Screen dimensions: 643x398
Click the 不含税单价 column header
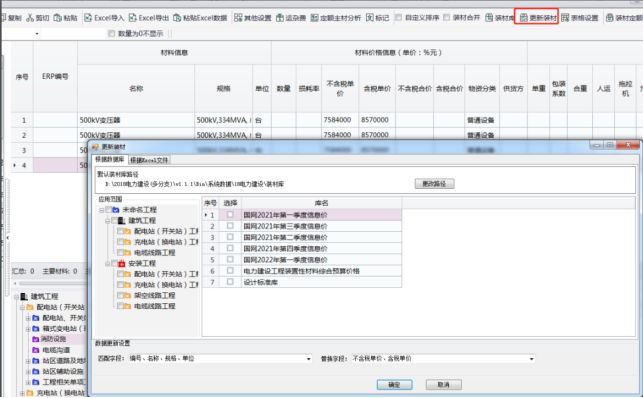[340, 89]
